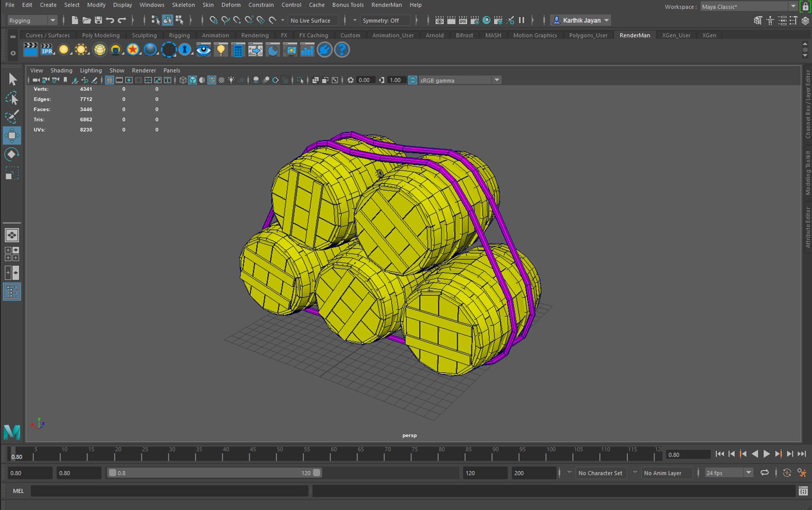Expand Karthik Jayan account dropdown
Image resolution: width=812 pixels, height=510 pixels.
[581, 20]
